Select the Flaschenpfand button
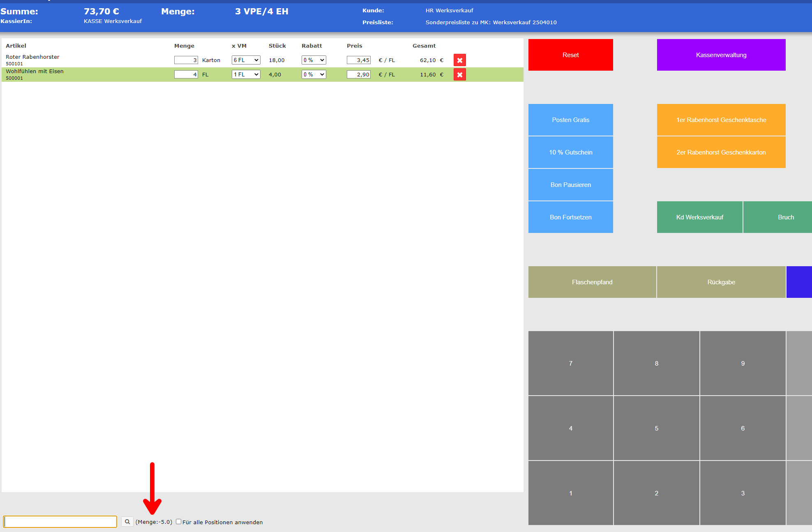 (592, 282)
